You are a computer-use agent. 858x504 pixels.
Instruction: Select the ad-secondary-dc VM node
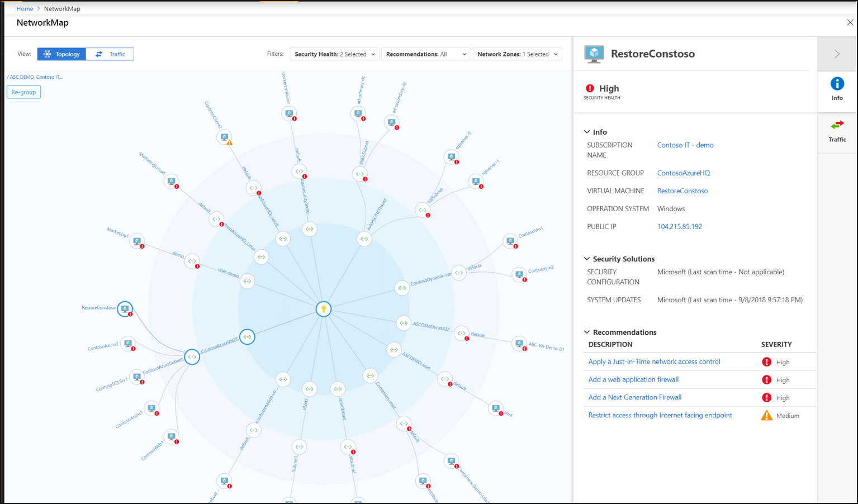[392, 123]
